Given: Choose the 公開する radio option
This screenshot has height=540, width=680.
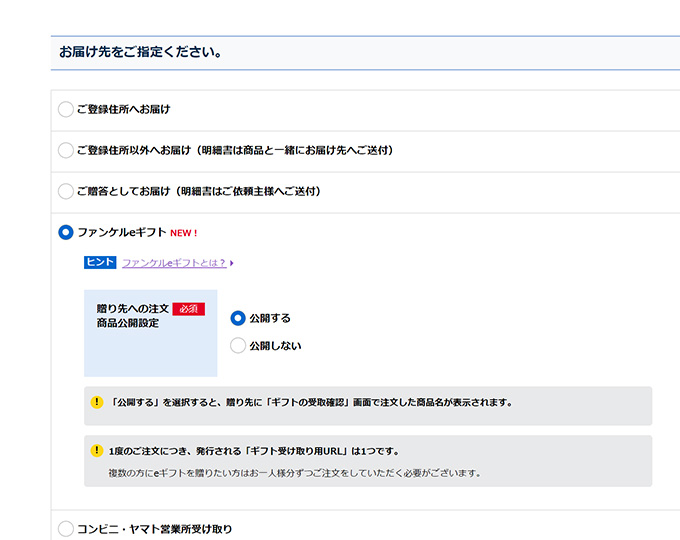Looking at the screenshot, I should (x=238, y=318).
